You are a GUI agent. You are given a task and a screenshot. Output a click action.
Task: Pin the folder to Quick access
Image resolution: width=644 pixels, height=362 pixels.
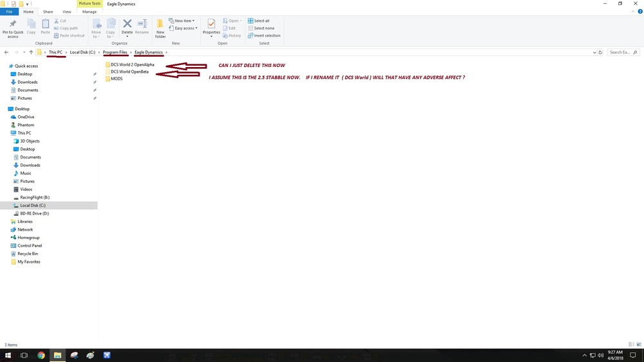click(x=13, y=28)
